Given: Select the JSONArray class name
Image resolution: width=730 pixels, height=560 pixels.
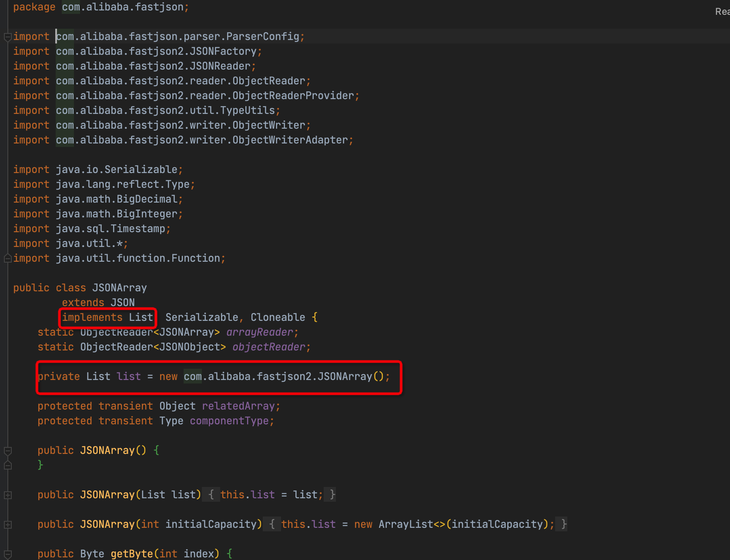Looking at the screenshot, I should (119, 287).
